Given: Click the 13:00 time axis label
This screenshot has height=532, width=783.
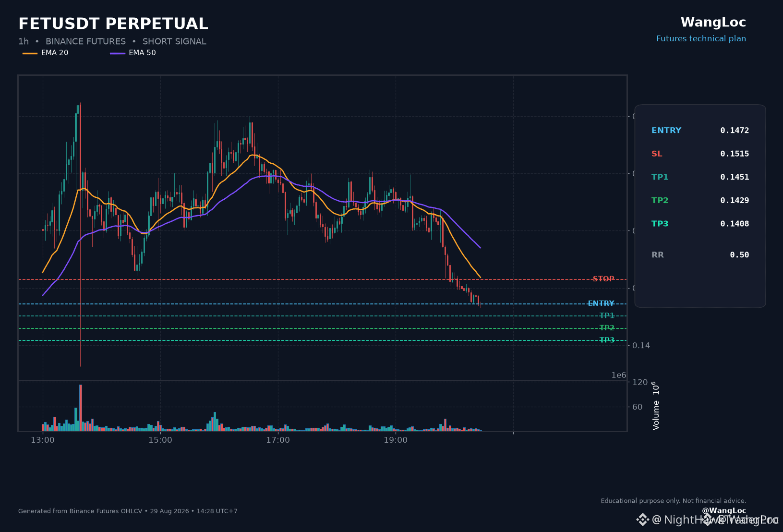Looking at the screenshot, I should pos(43,440).
